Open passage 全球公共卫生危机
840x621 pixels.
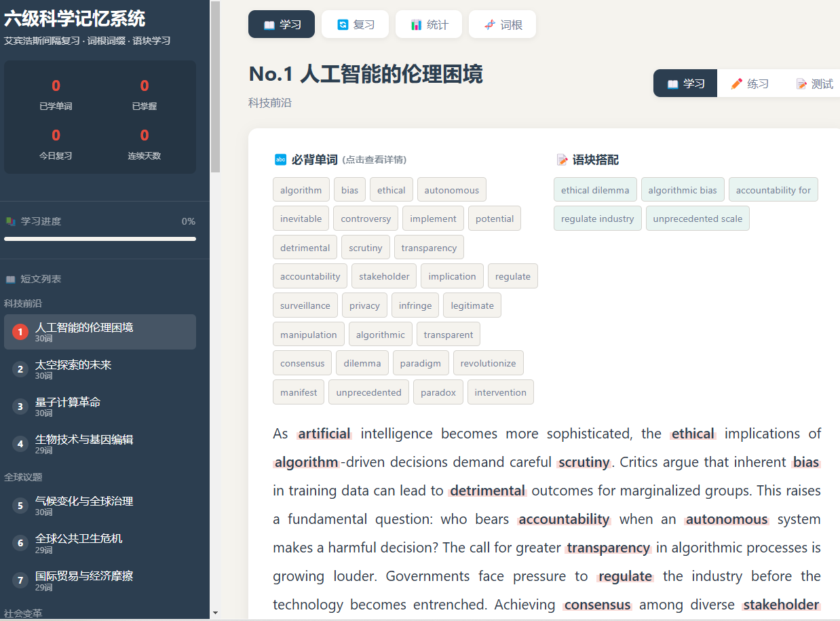pos(100,543)
